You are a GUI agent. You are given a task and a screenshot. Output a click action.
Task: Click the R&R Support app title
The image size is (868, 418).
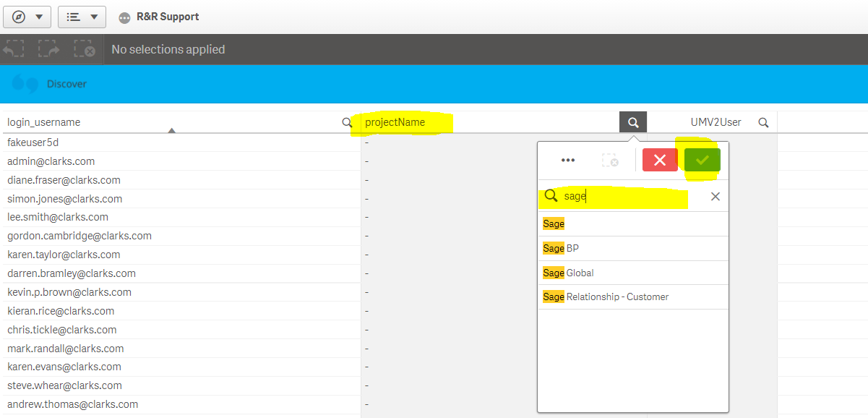[168, 17]
